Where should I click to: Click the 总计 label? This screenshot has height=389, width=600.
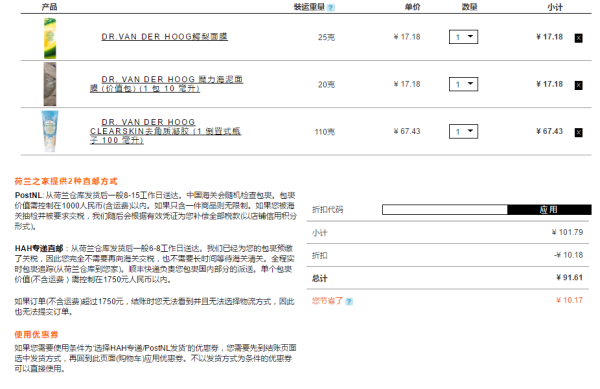(320, 278)
